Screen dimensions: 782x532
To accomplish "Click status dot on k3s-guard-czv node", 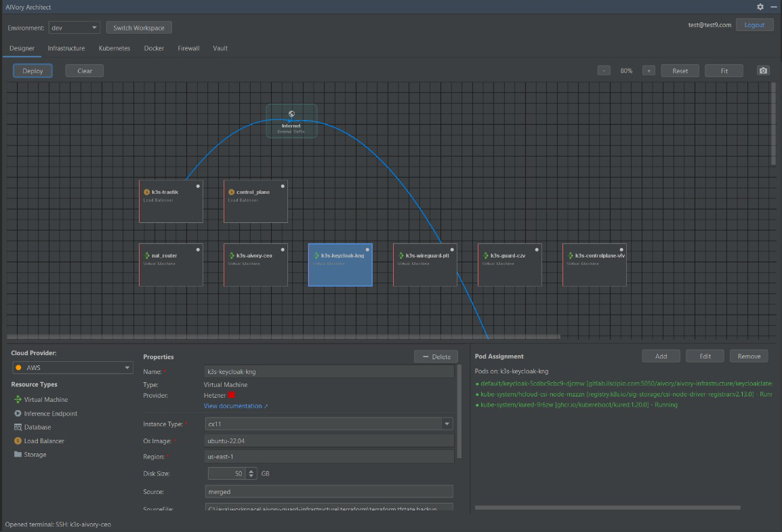I will (537, 249).
